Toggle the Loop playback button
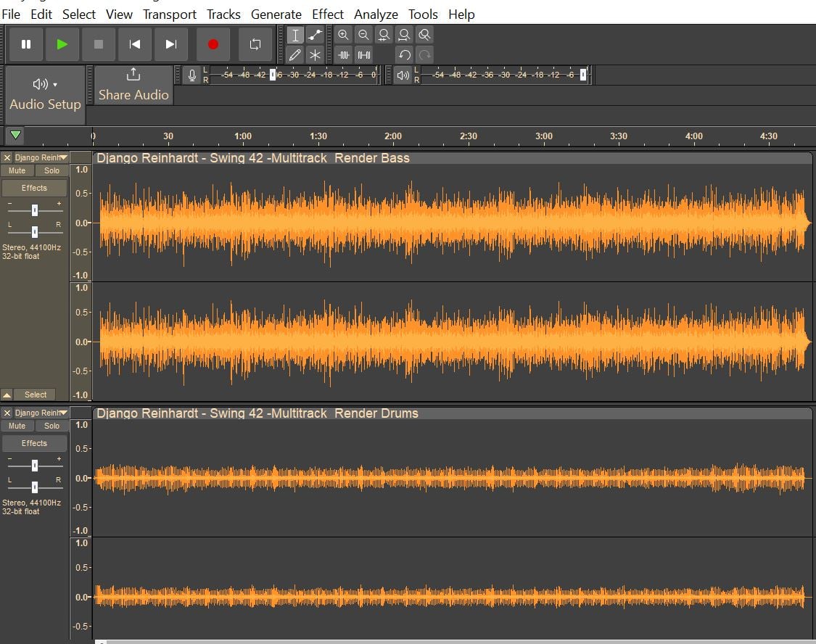Viewport: 816px width, 644px height. [x=255, y=44]
